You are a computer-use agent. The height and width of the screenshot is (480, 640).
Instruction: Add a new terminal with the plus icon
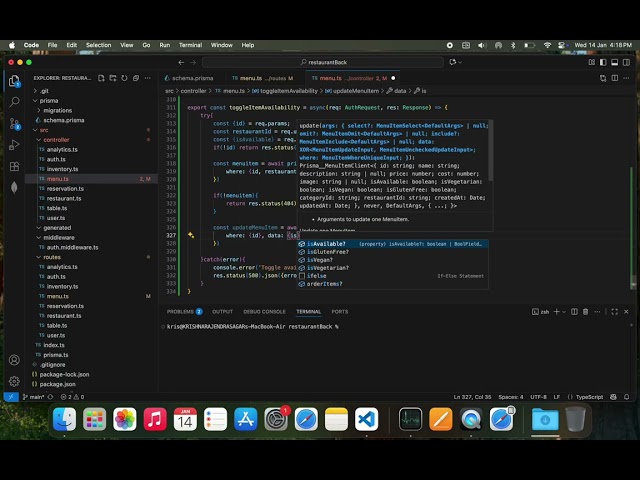point(556,312)
